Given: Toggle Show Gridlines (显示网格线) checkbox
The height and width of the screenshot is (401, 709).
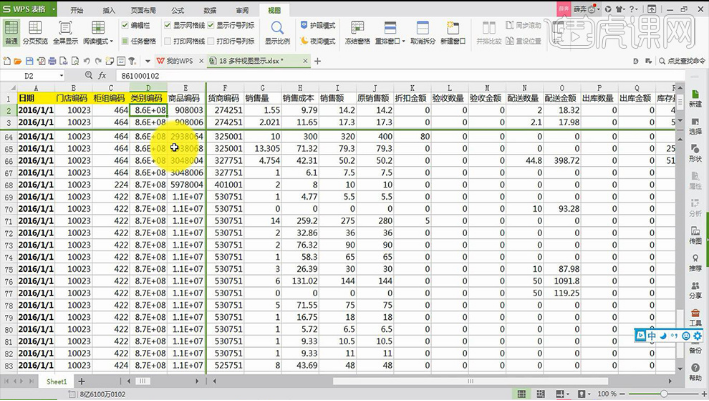Looking at the screenshot, I should pyautogui.click(x=167, y=25).
